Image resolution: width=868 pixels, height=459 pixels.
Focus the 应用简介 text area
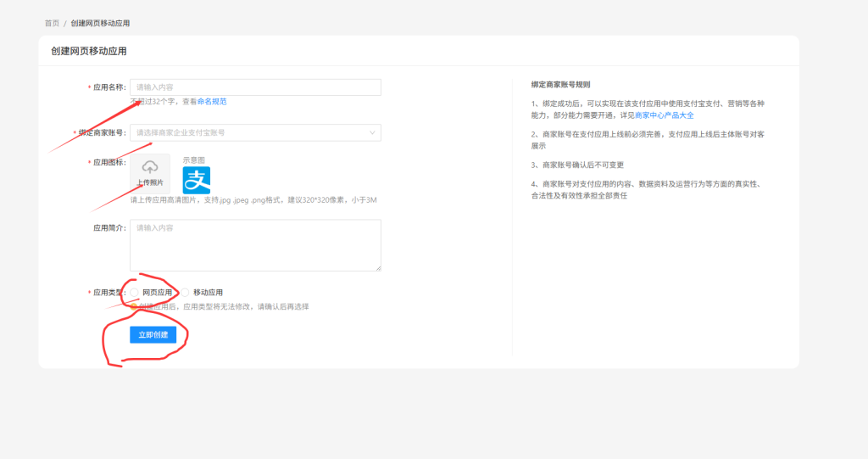coord(254,245)
